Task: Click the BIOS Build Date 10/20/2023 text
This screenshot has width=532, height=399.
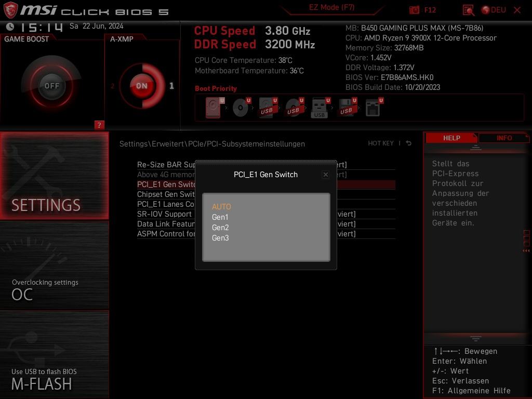Action: tap(393, 87)
